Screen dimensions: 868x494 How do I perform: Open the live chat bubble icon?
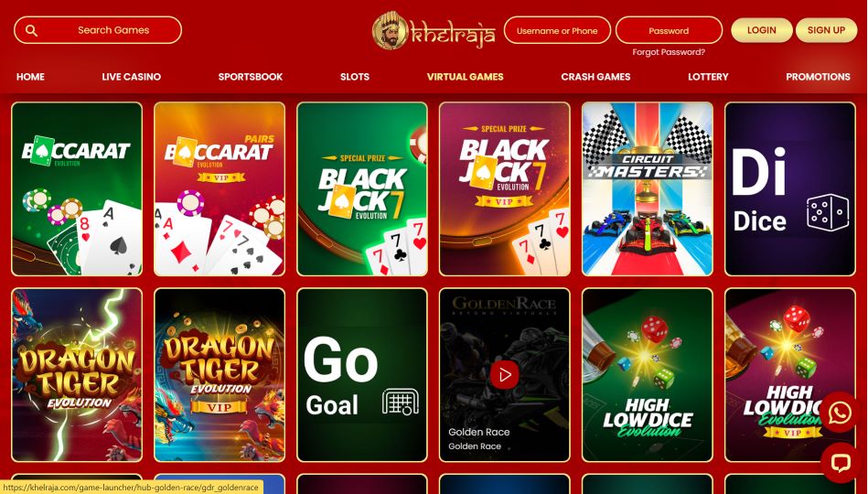pos(840,462)
